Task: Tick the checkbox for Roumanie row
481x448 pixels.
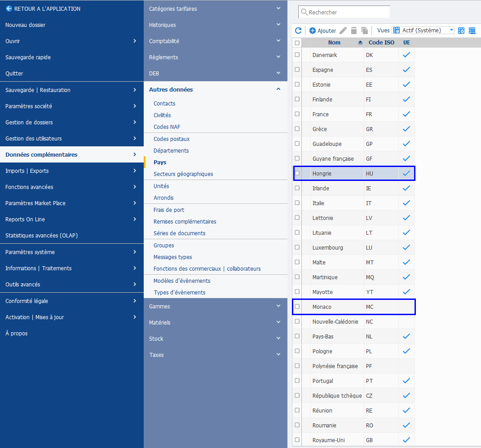Action: tap(297, 425)
